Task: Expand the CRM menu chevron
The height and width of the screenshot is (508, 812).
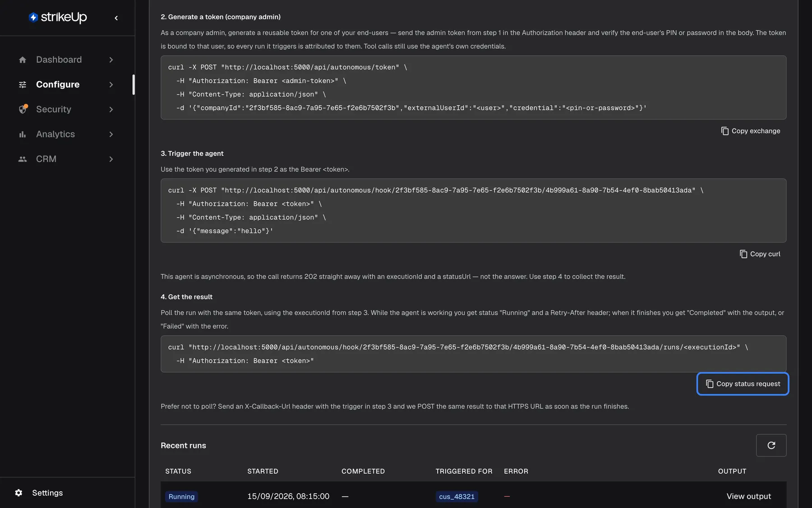Action: 111,159
